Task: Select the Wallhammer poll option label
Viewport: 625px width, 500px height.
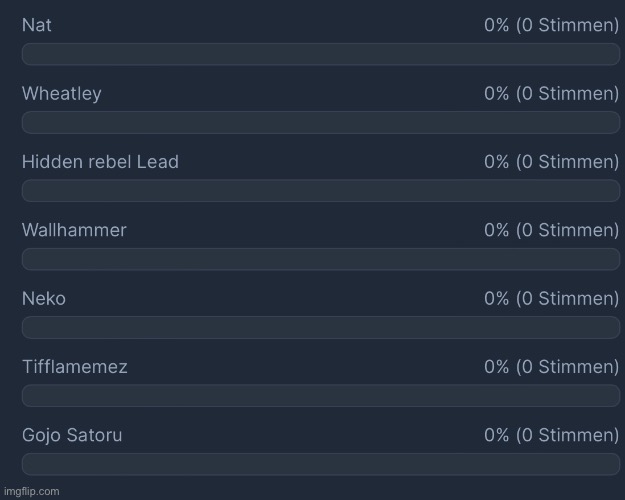Action: coord(74,230)
